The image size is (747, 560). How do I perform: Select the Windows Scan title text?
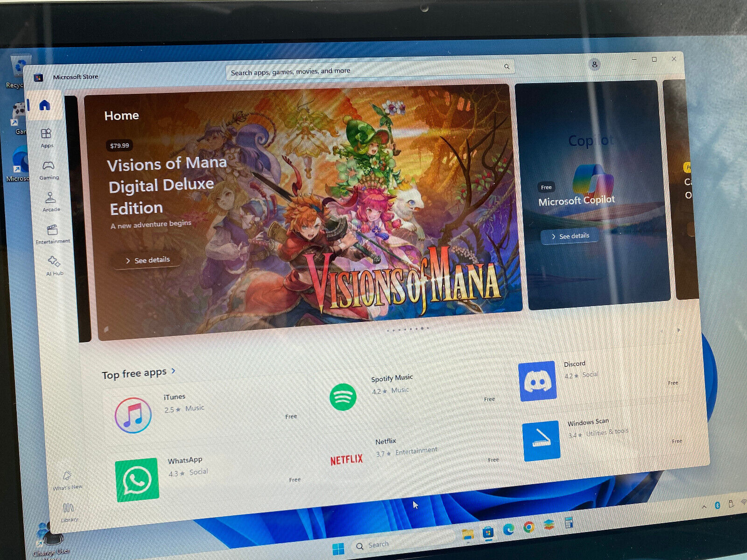click(x=588, y=422)
